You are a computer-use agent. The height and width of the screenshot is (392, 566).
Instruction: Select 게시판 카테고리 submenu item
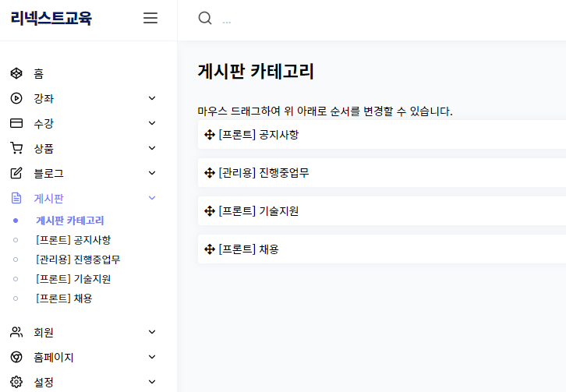pyautogui.click(x=70, y=221)
